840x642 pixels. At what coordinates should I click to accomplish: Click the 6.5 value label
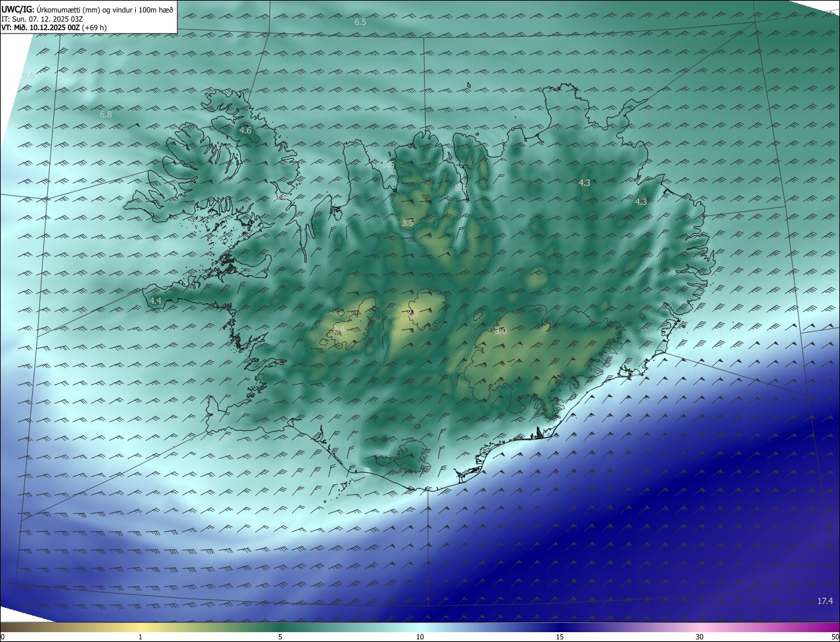click(360, 22)
